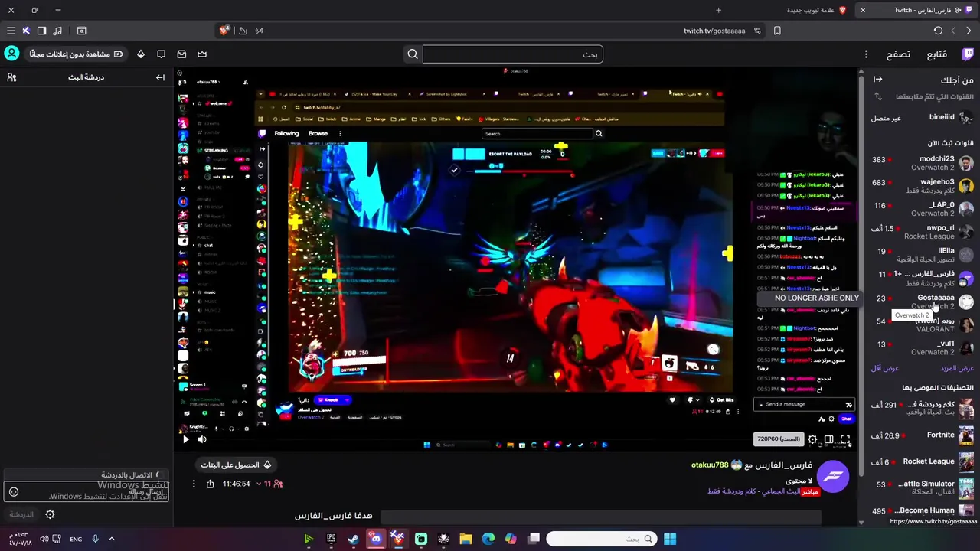This screenshot has width=980, height=551.
Task: Click the music note toolbar icon
Action: coord(57,31)
